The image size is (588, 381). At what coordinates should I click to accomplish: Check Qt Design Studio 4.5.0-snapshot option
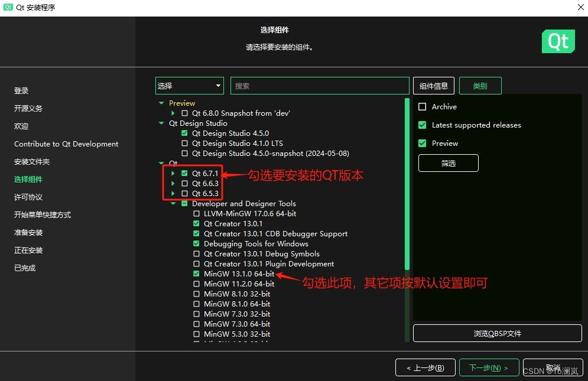pyautogui.click(x=184, y=154)
